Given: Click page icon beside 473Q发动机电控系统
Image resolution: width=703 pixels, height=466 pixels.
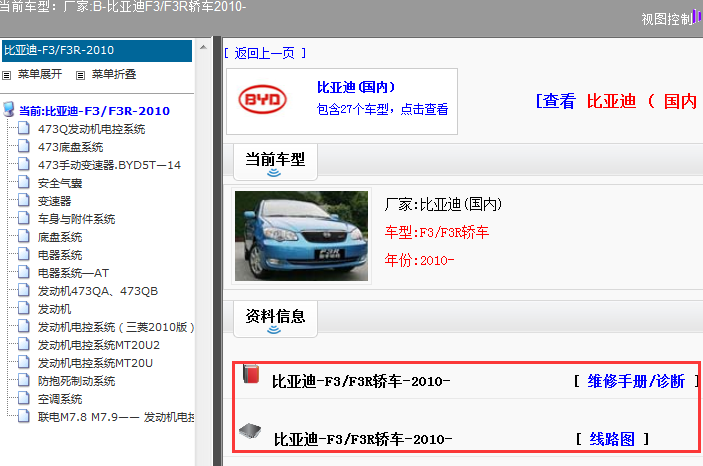Looking at the screenshot, I should (24, 128).
